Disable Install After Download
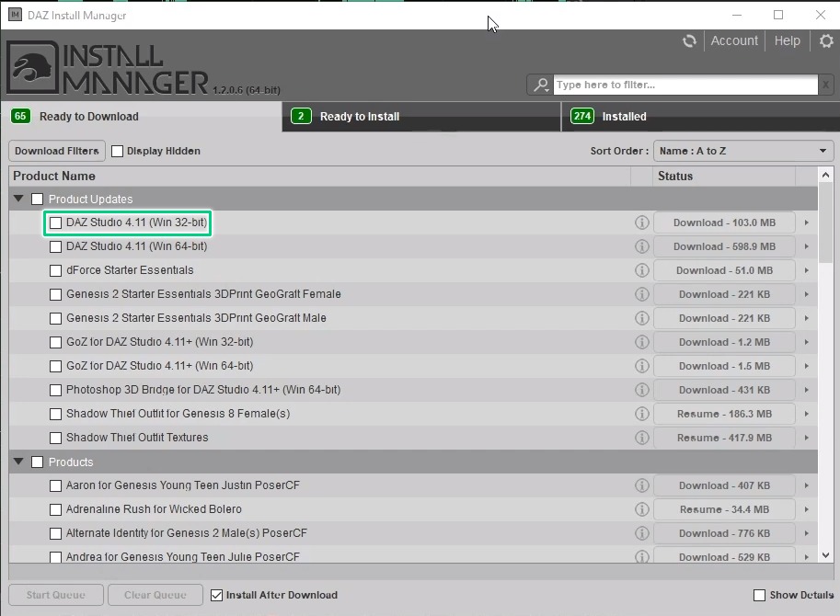The height and width of the screenshot is (616, 840). [x=215, y=595]
